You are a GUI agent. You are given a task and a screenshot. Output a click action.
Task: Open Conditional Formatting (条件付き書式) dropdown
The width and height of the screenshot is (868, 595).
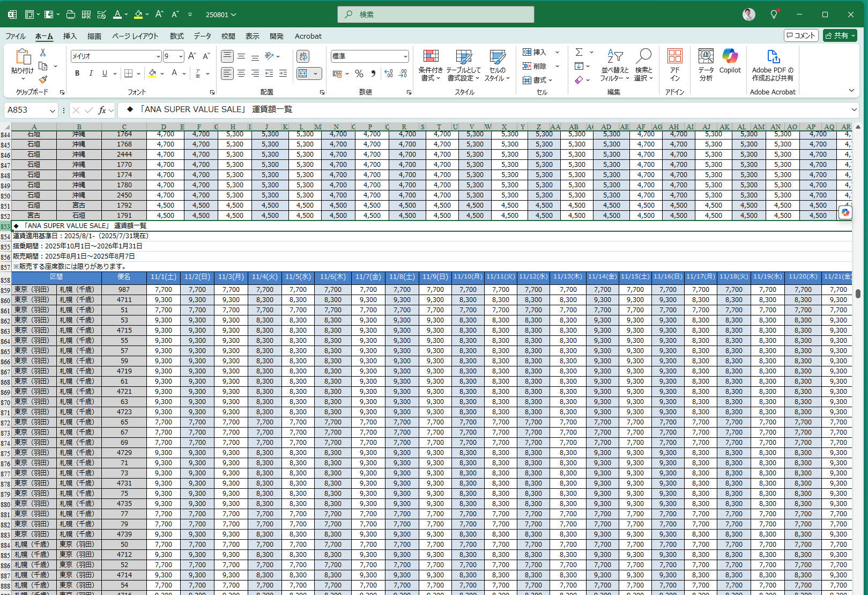[x=431, y=65]
